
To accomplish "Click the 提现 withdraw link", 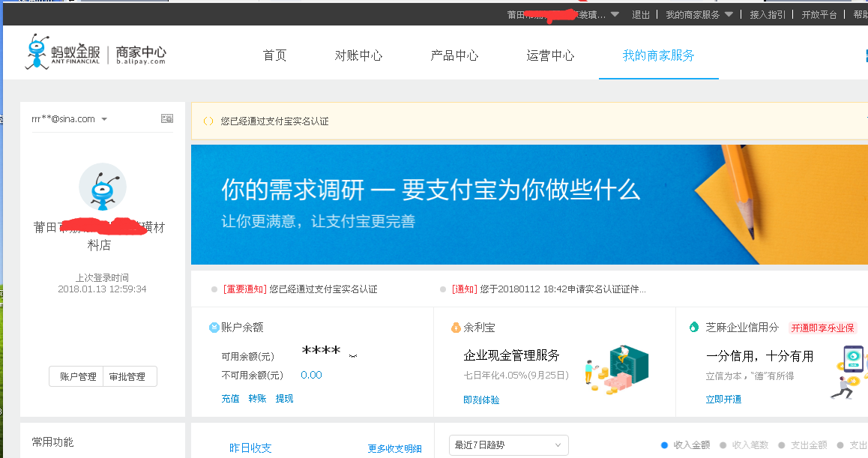I will pyautogui.click(x=284, y=399).
